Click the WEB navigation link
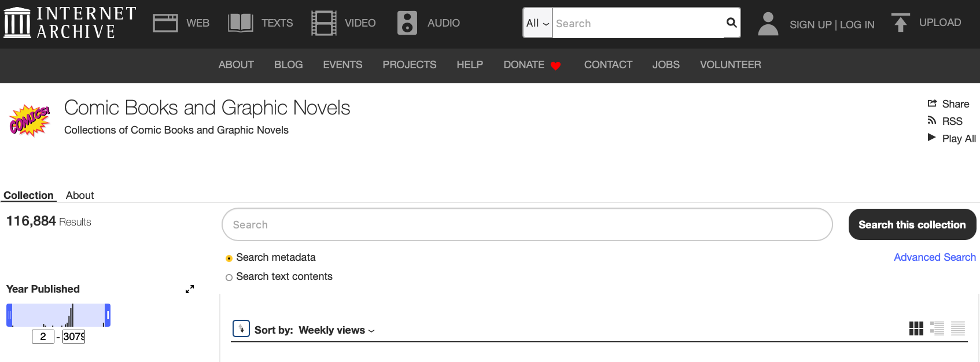980x362 pixels. (x=198, y=23)
